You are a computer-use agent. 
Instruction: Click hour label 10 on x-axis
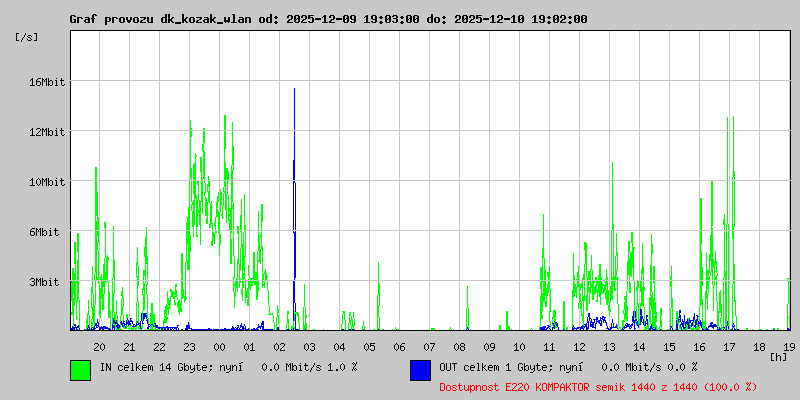pyautogui.click(x=519, y=347)
